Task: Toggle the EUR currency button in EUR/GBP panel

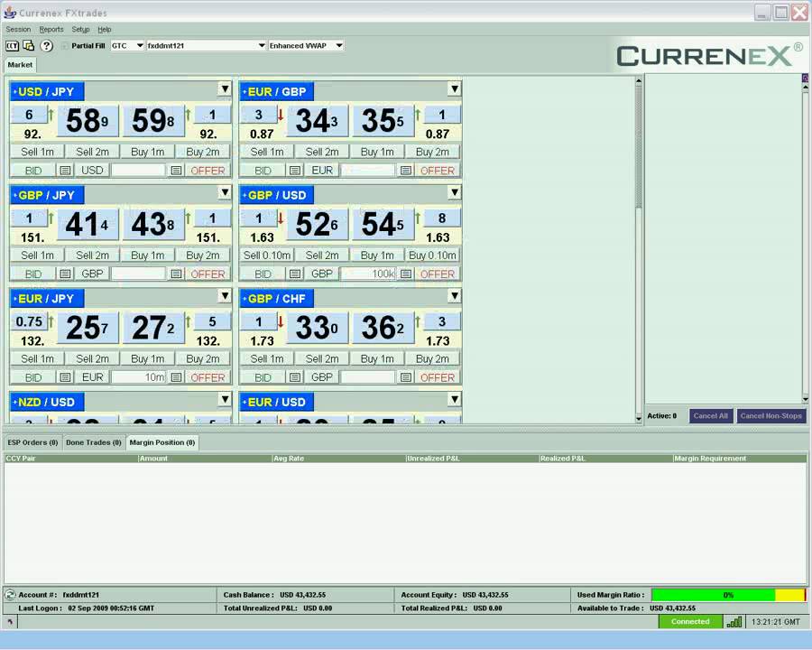Action: point(322,170)
